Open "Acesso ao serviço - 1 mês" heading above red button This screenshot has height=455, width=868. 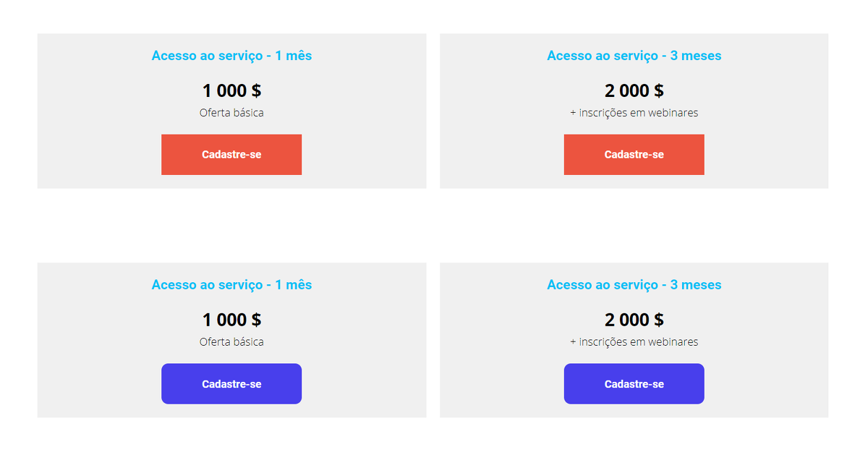click(x=231, y=56)
